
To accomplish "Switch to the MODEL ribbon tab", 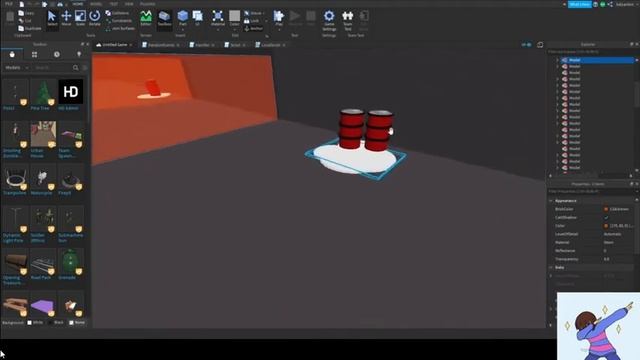I will point(96,4).
